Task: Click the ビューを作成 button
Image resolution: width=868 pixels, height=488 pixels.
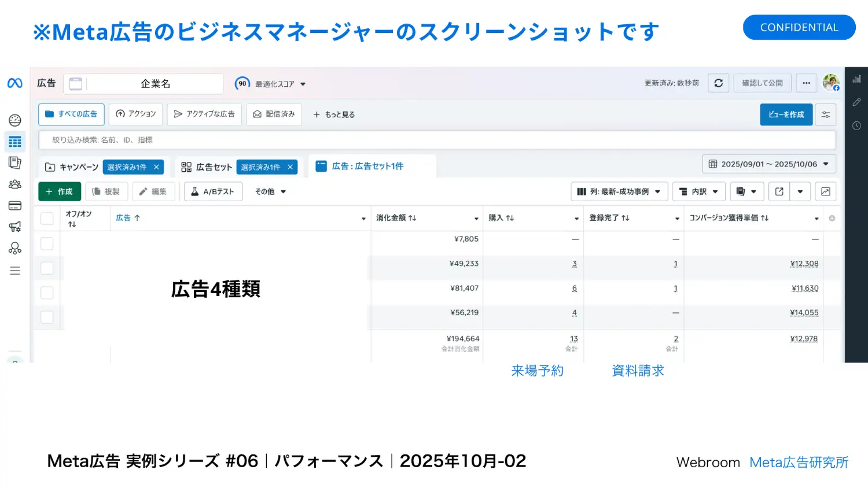Action: click(786, 114)
